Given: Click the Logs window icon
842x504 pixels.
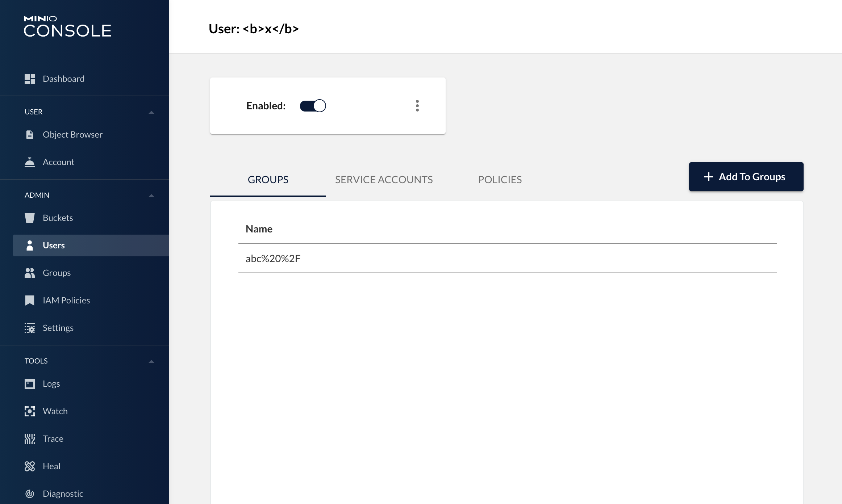Looking at the screenshot, I should 30,384.
